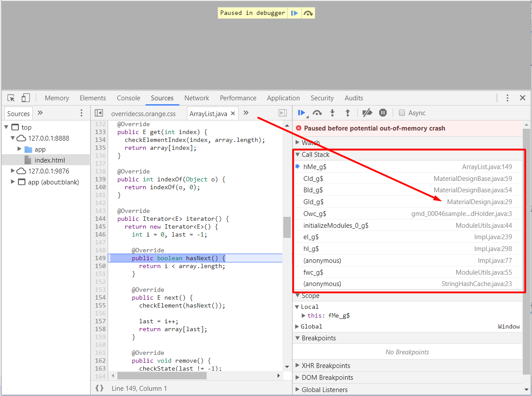532x396 pixels.
Task: Select the Bld_g$ call stack frame
Action: [407, 190]
